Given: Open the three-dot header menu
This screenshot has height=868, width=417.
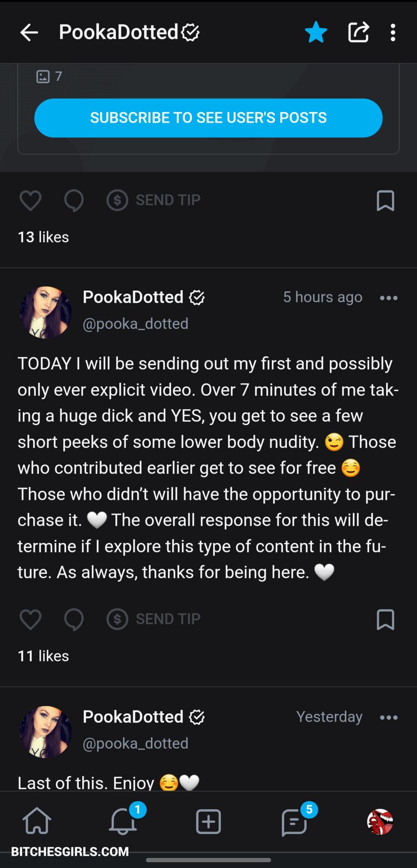Looking at the screenshot, I should tap(393, 33).
